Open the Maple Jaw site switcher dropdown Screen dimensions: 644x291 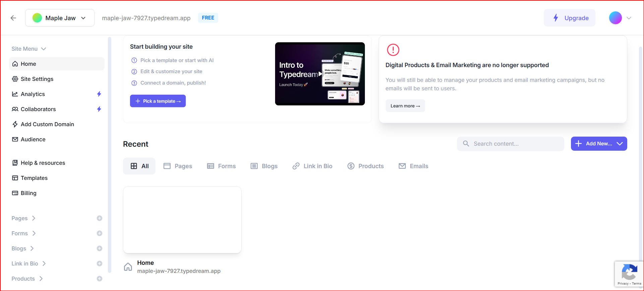point(60,18)
